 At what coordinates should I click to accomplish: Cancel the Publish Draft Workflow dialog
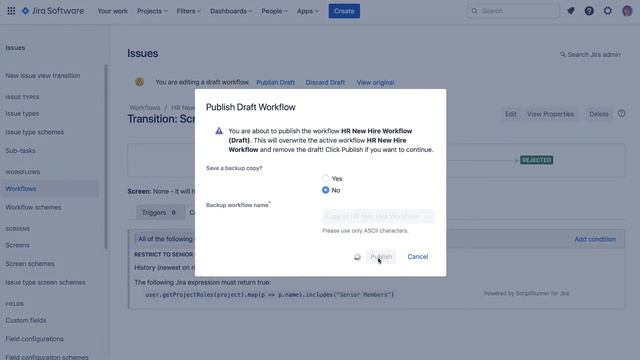[x=418, y=257]
